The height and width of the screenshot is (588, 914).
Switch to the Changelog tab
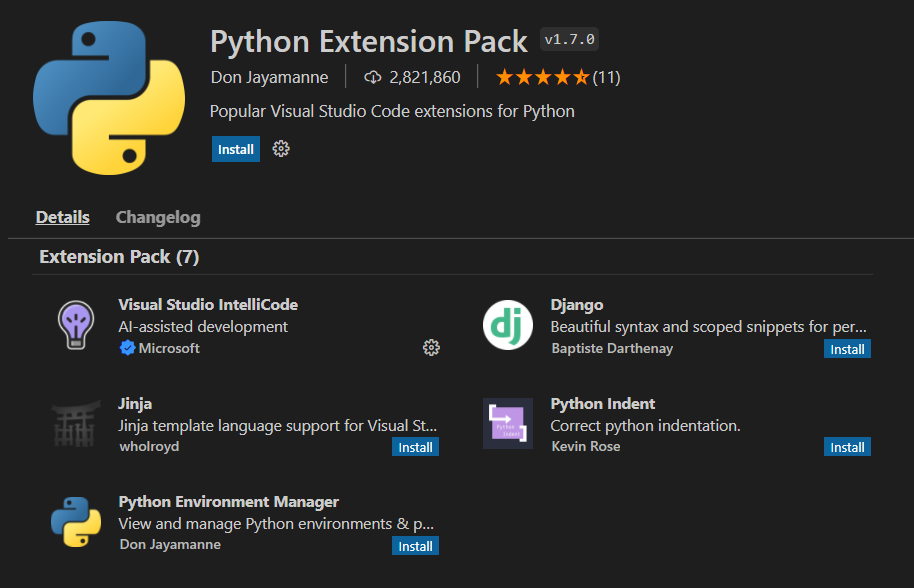[158, 217]
